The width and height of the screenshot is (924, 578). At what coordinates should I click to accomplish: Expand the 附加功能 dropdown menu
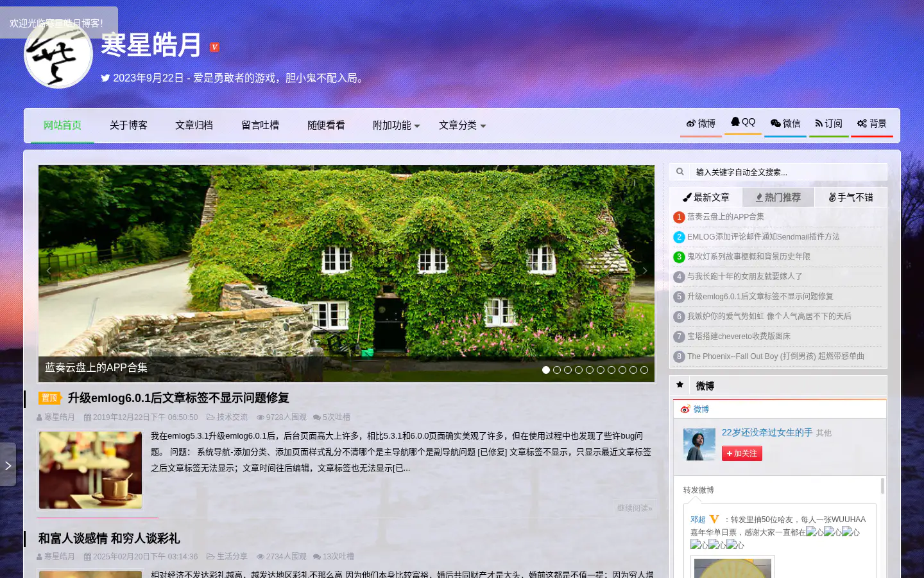[397, 125]
